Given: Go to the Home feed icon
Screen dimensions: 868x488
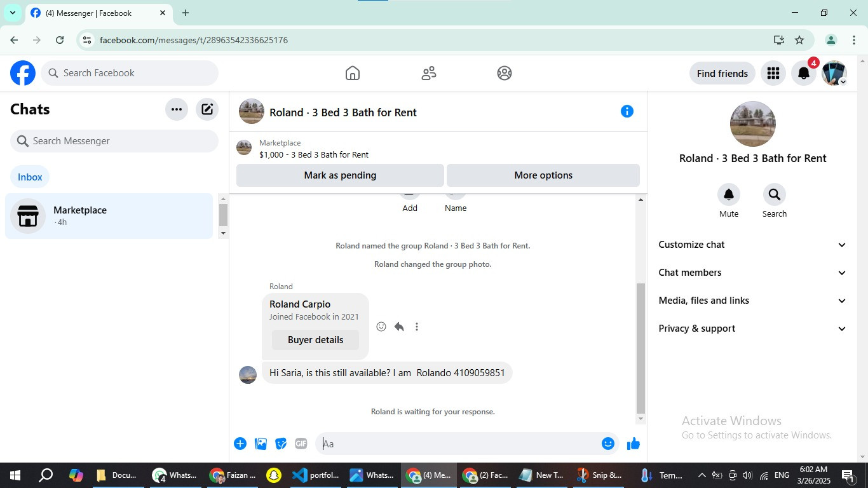Looking at the screenshot, I should 353,73.
